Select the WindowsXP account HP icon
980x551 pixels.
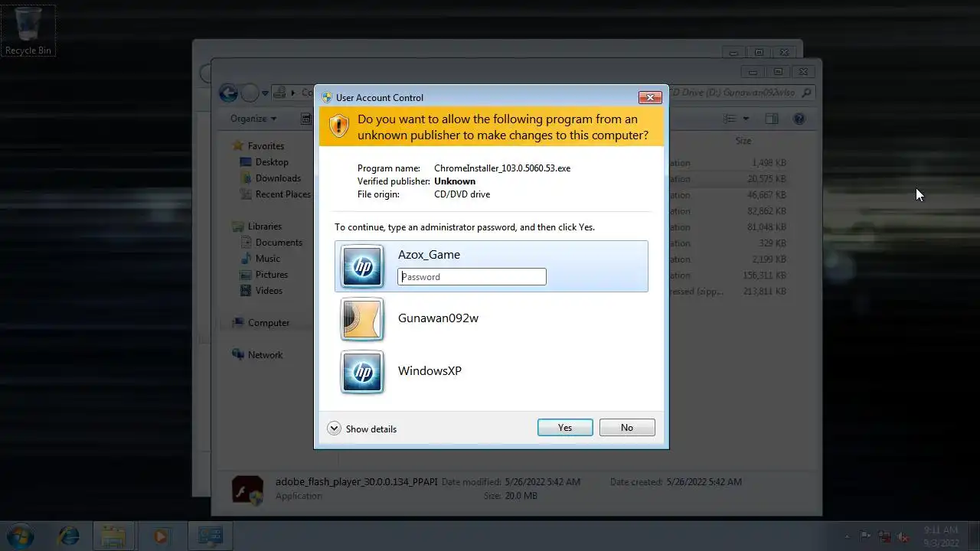coord(362,372)
